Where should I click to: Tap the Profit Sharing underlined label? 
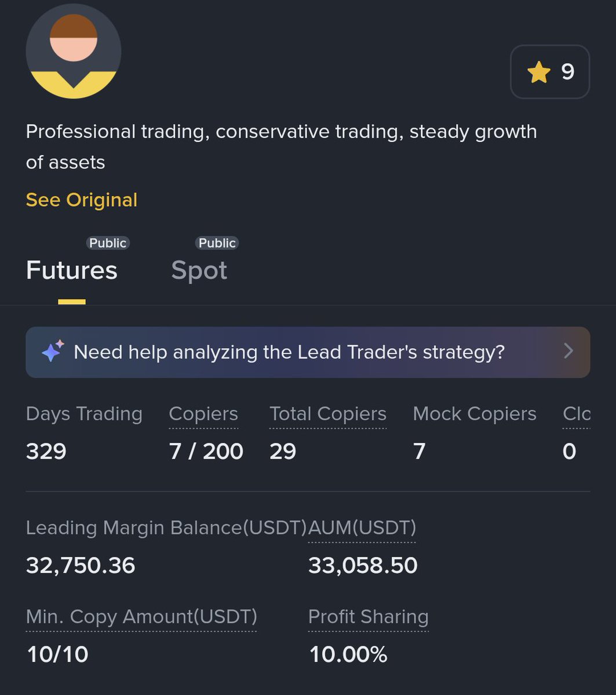point(369,617)
